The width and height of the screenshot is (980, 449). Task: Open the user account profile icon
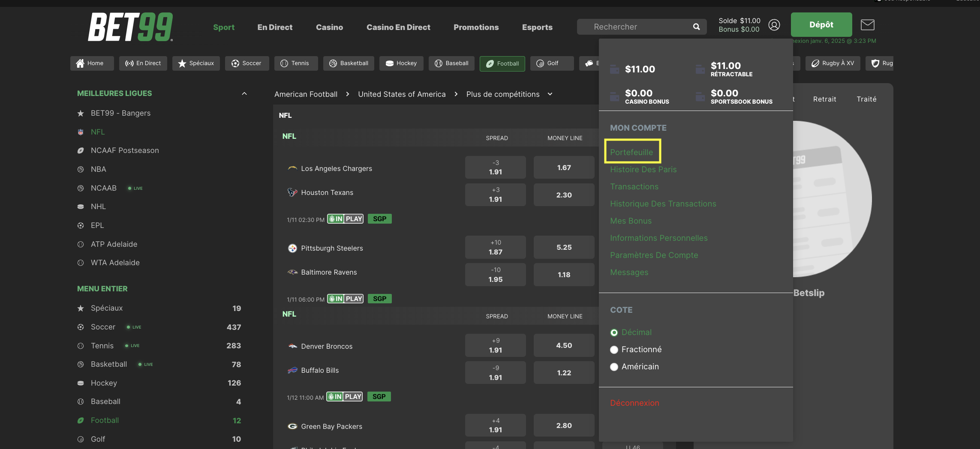[774, 25]
